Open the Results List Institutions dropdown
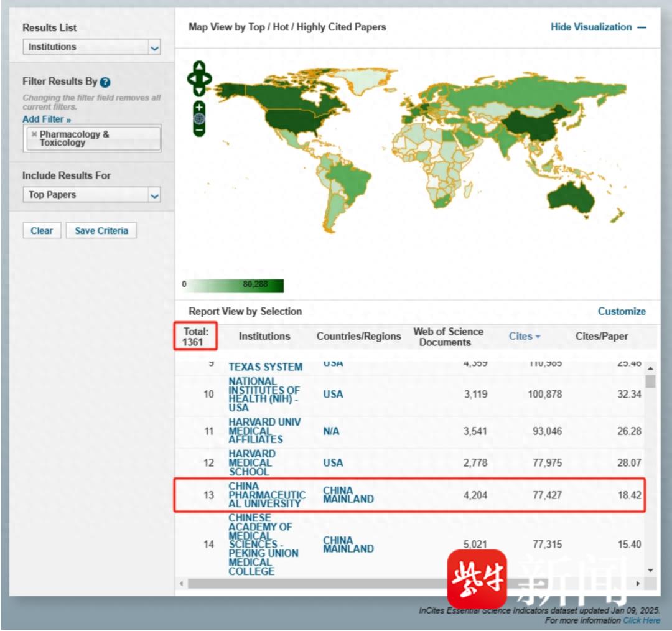 (91, 47)
